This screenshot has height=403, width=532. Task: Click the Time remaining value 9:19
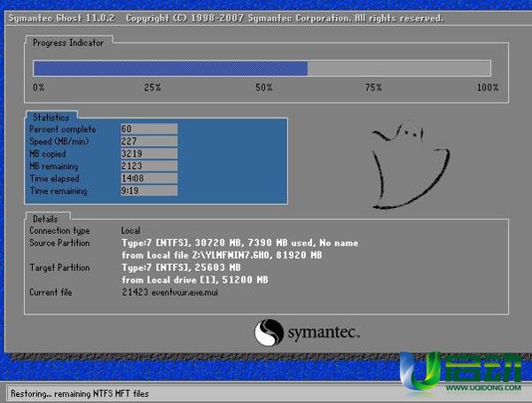click(149, 190)
